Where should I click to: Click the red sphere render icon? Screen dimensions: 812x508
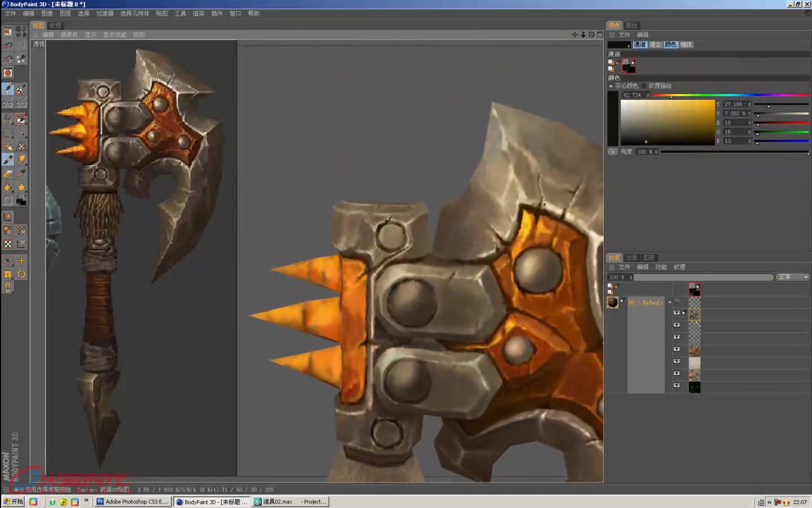8,73
